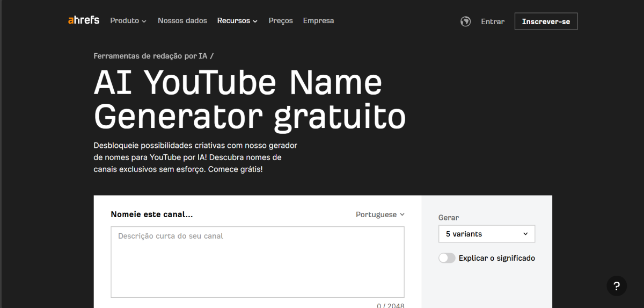Click the AI YouTube Name Generator heading
The width and height of the screenshot is (644, 308).
(250, 100)
